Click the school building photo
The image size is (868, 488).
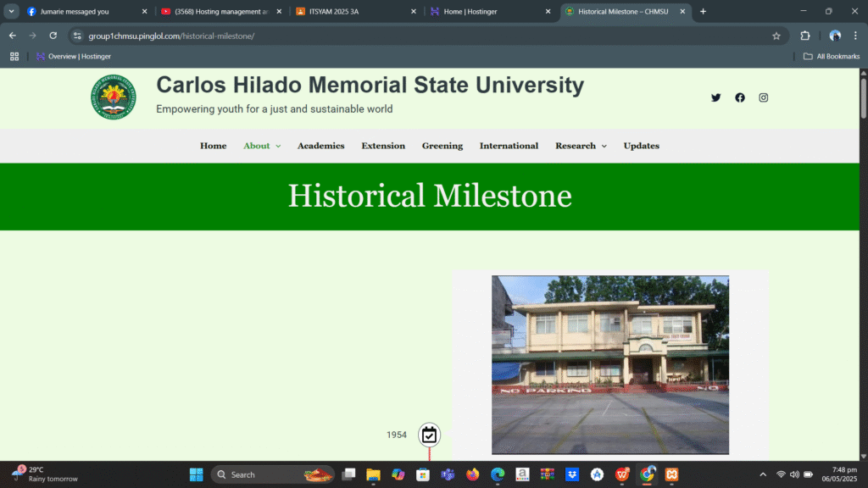(x=609, y=364)
